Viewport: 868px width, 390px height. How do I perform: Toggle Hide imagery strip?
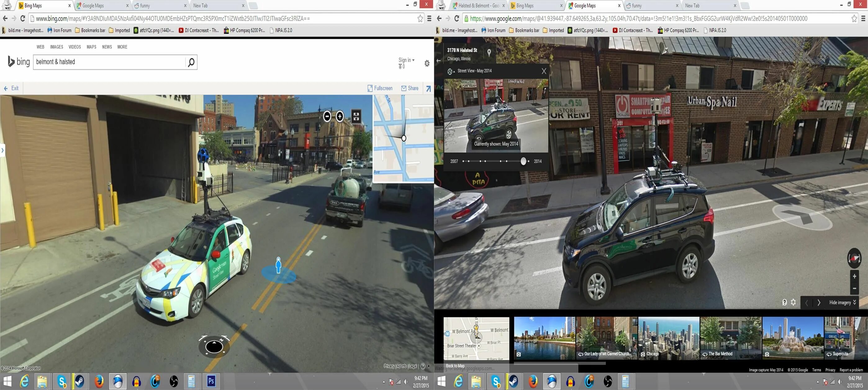842,303
